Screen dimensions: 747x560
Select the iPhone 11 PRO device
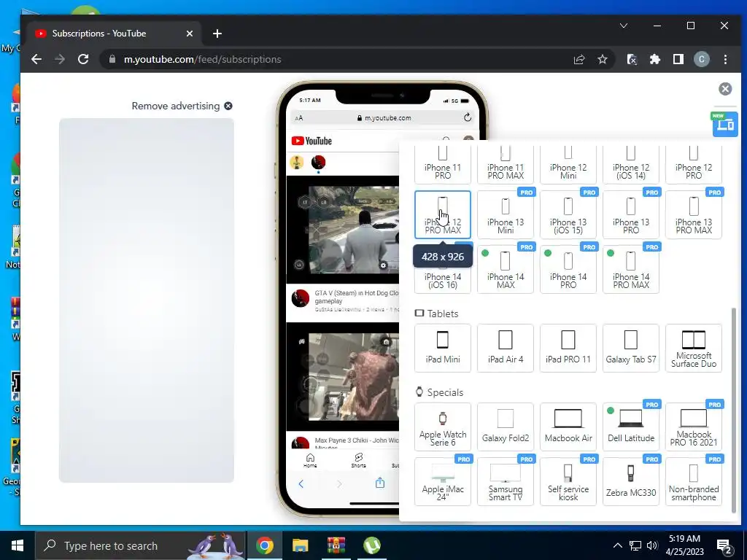tap(443, 165)
